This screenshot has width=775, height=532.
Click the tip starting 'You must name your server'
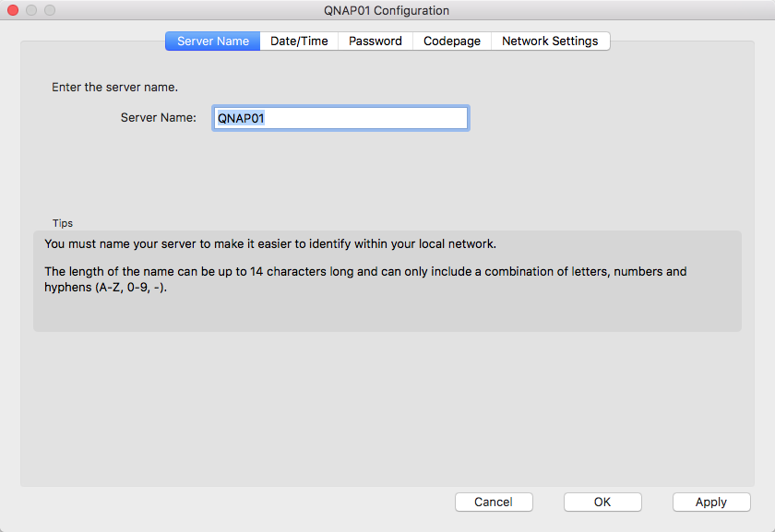click(x=270, y=244)
